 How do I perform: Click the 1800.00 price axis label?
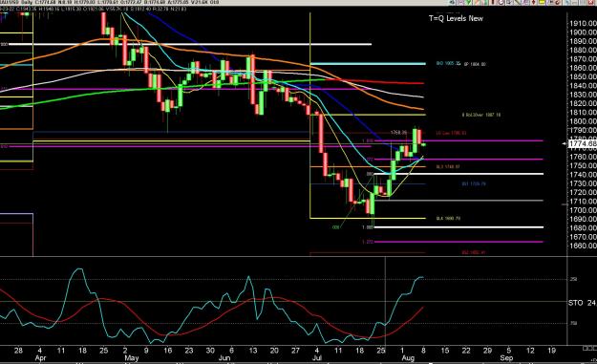pyautogui.click(x=583, y=121)
